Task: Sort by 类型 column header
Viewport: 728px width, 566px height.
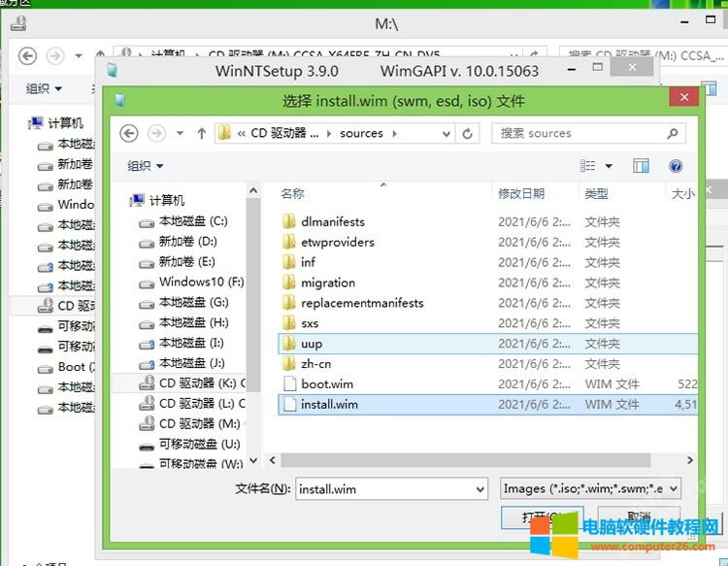Action: [596, 193]
